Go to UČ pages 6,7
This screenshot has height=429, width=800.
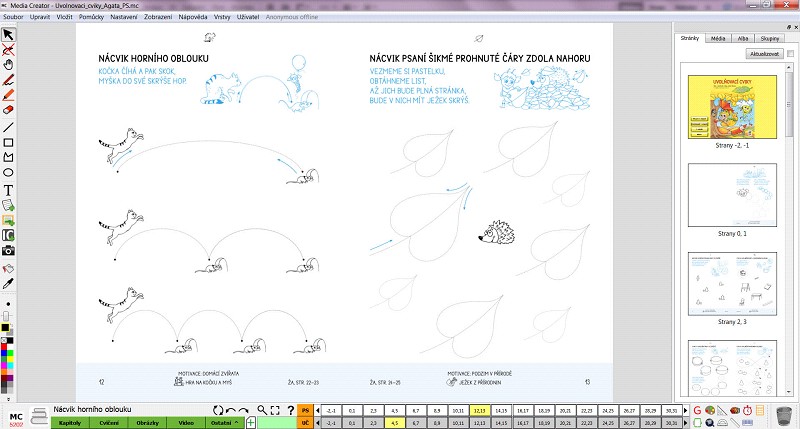(x=416, y=423)
